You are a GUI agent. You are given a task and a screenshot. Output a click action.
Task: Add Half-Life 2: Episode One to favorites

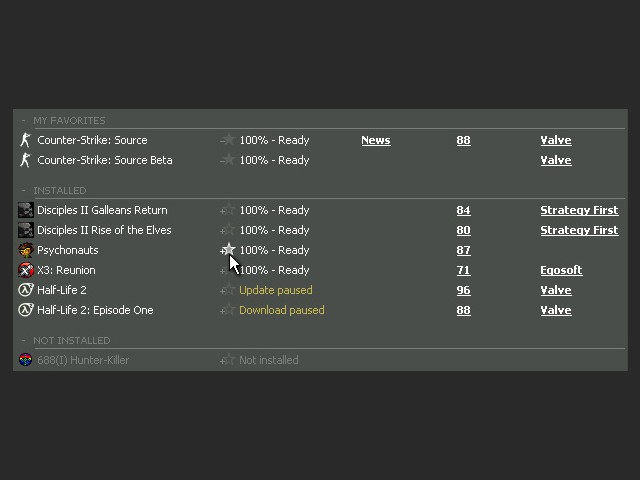coord(228,310)
